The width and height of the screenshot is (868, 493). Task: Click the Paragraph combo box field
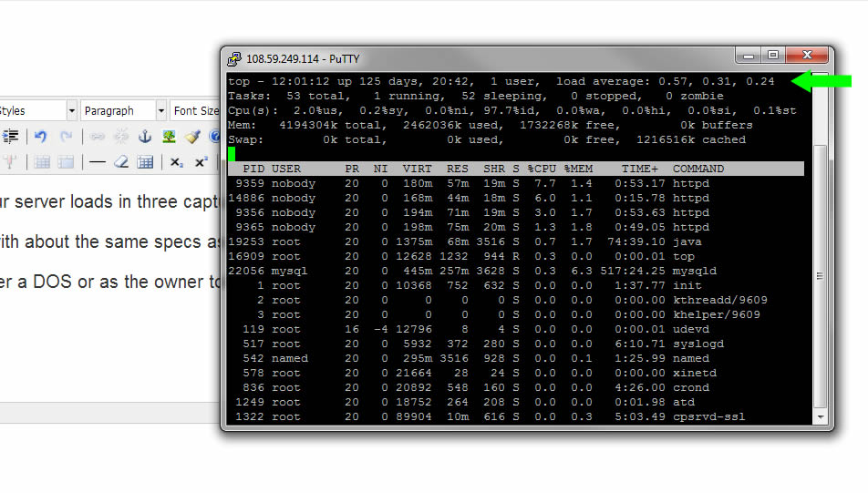point(123,110)
